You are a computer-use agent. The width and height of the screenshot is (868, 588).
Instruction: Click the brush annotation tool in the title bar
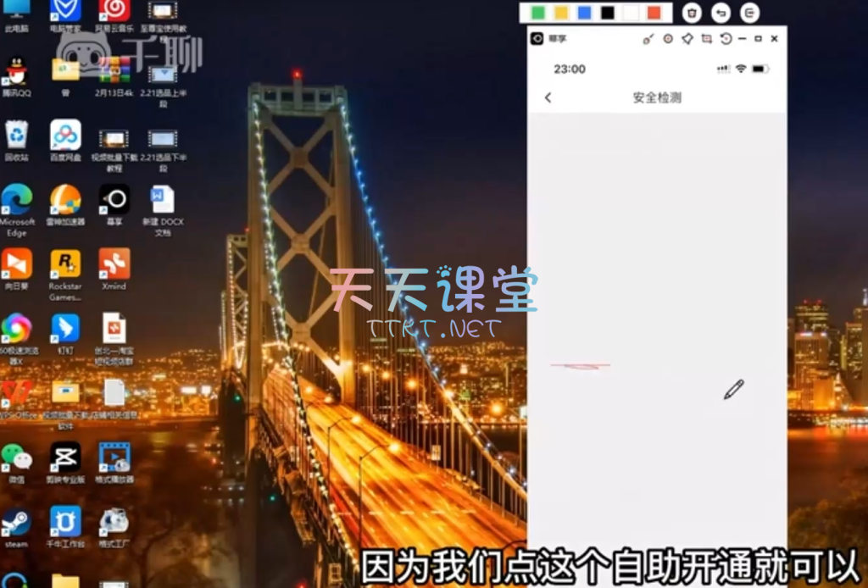click(x=648, y=39)
